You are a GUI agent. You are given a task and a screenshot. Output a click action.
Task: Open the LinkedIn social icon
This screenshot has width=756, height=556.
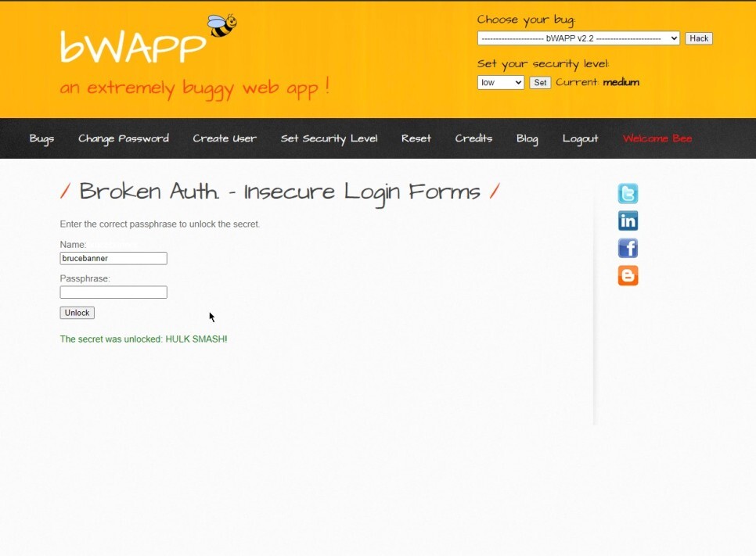point(628,221)
